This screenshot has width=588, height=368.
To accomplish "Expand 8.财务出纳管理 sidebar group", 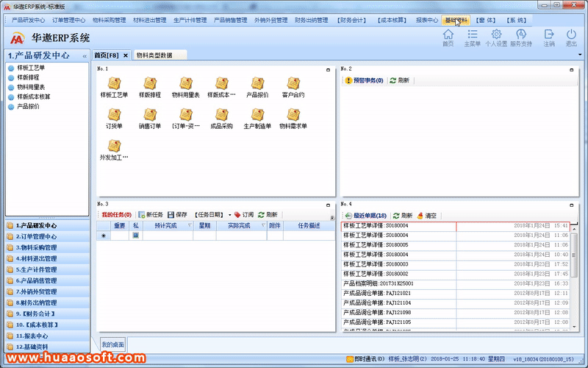I will 47,302.
